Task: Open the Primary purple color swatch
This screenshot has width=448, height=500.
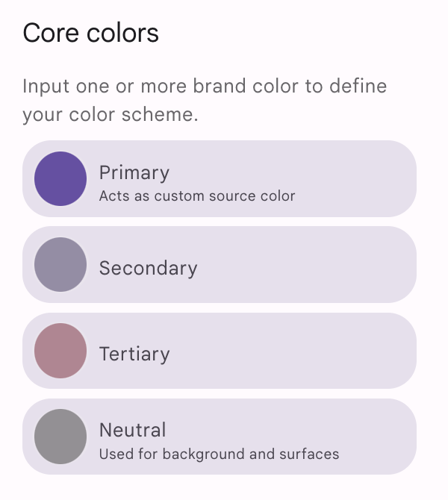Action: (60, 178)
